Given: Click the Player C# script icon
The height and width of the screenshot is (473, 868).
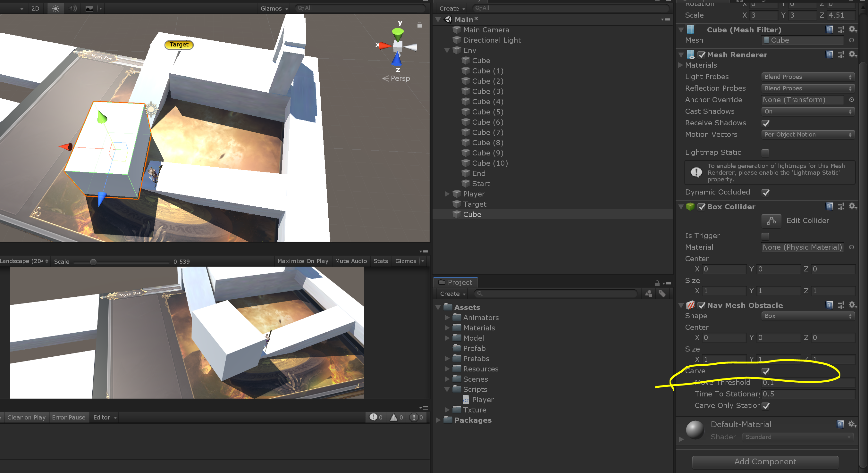Looking at the screenshot, I should click(466, 400).
